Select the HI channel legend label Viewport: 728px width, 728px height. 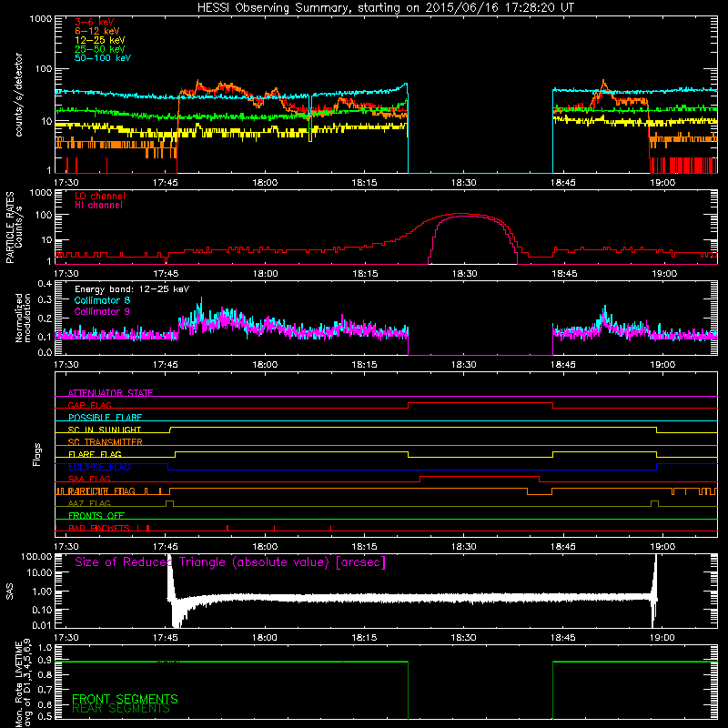(98, 206)
